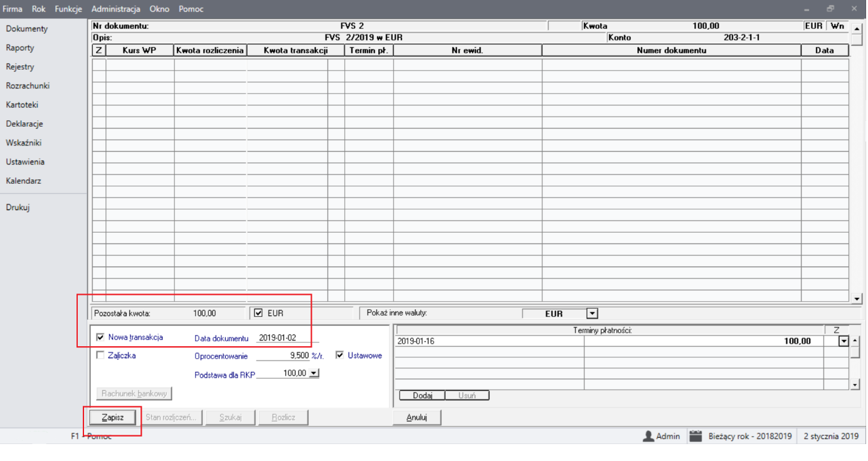Click the Z column header in main table

[98, 50]
